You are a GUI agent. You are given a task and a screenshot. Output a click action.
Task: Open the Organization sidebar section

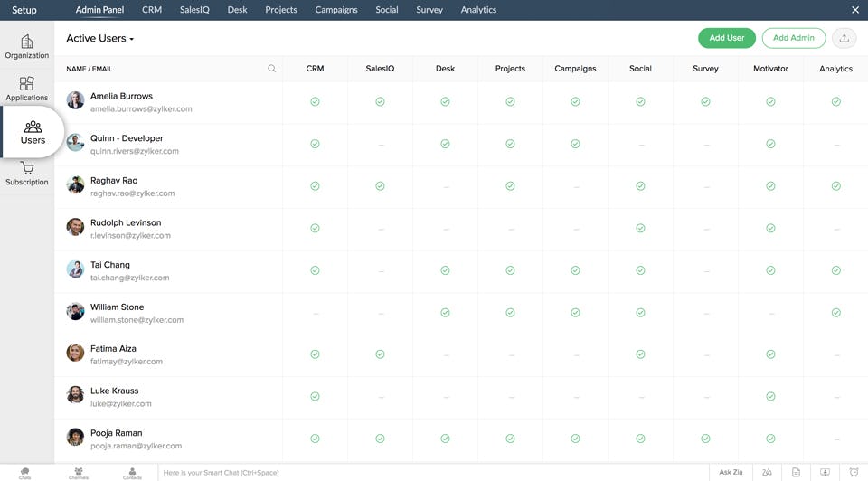tap(26, 46)
